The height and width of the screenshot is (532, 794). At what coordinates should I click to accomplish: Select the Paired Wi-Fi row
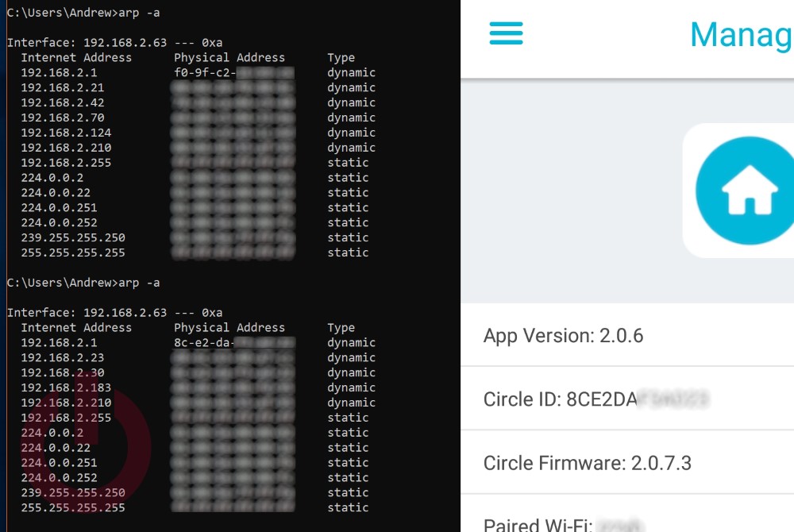[627, 514]
